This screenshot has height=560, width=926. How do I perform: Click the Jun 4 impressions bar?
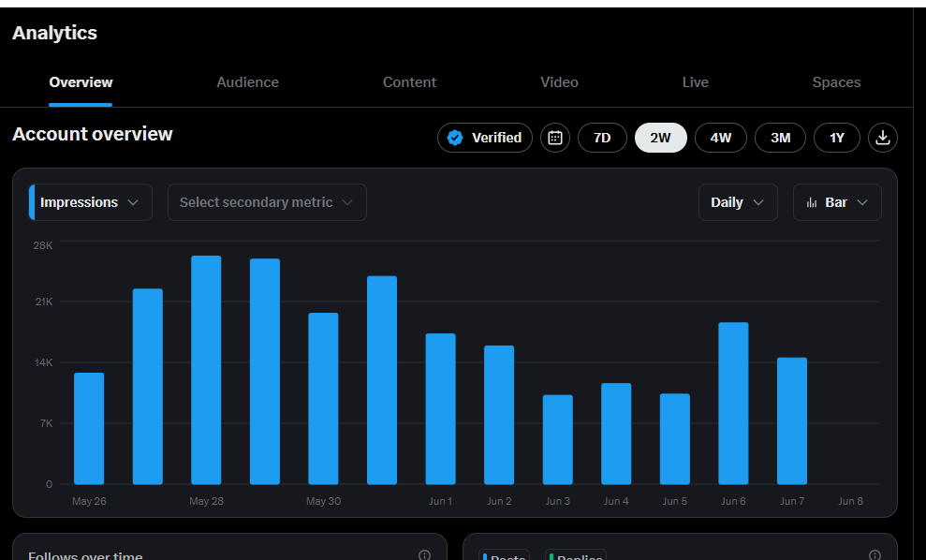(x=616, y=434)
